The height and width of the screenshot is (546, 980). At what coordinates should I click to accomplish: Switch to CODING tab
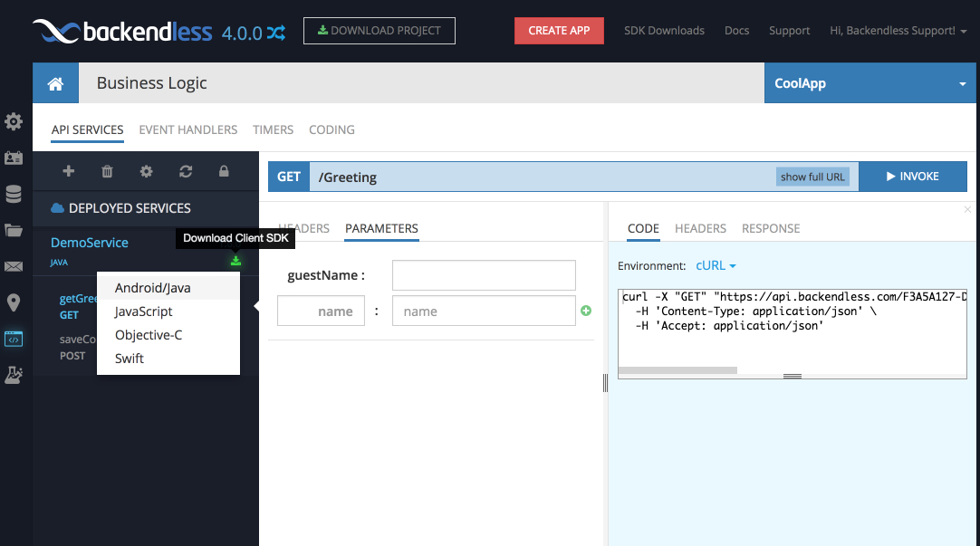pos(331,130)
